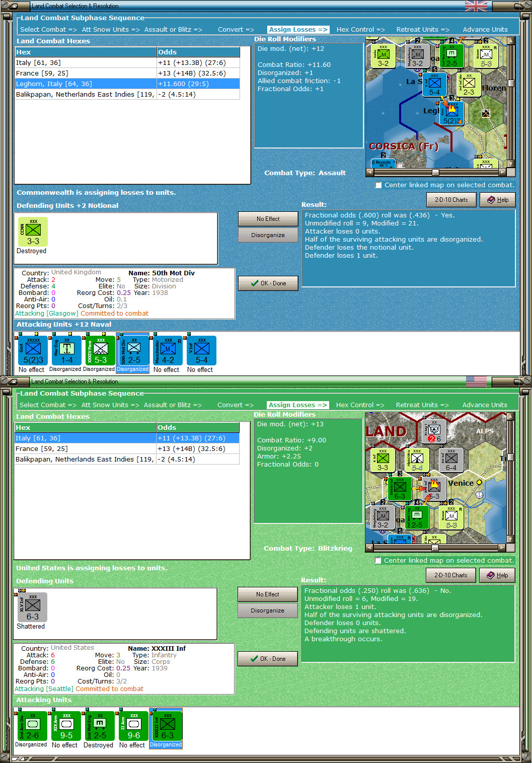Click the grey 6-4 unit on bottom map
Screen dimensions: 532x763
click(451, 460)
